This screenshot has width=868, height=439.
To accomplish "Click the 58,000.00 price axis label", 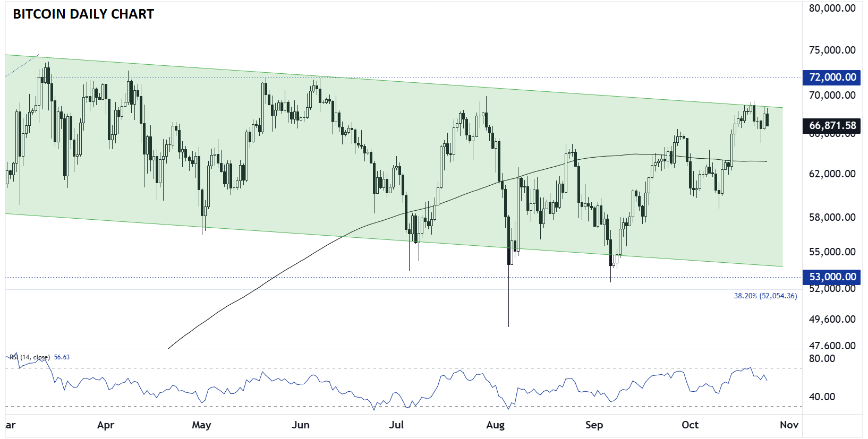I will (x=832, y=218).
